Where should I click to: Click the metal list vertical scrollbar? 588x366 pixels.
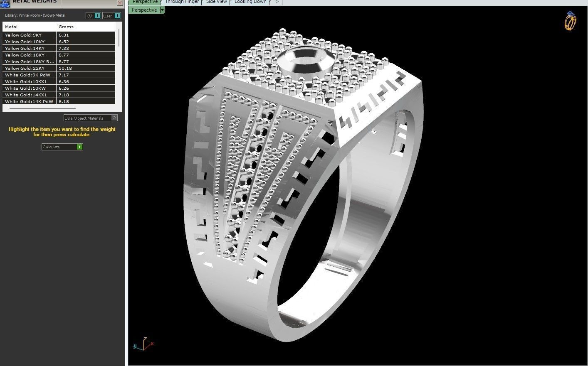point(119,37)
